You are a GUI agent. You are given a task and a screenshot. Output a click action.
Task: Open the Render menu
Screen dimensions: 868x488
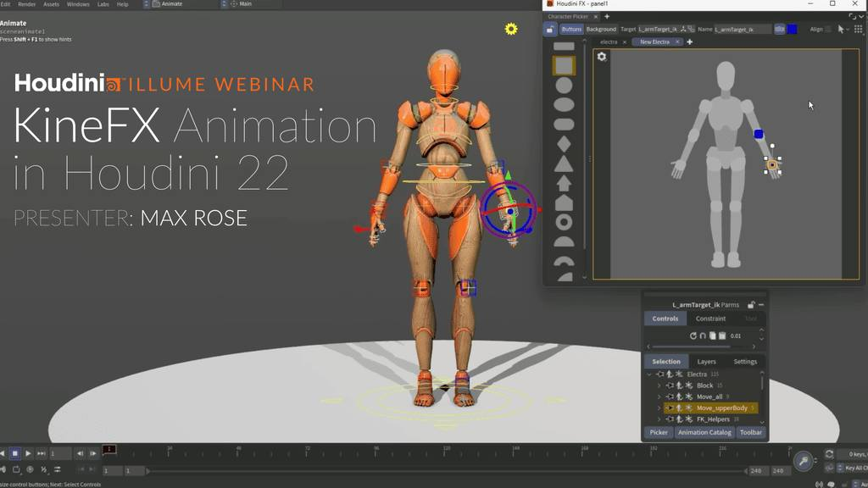[x=26, y=4]
